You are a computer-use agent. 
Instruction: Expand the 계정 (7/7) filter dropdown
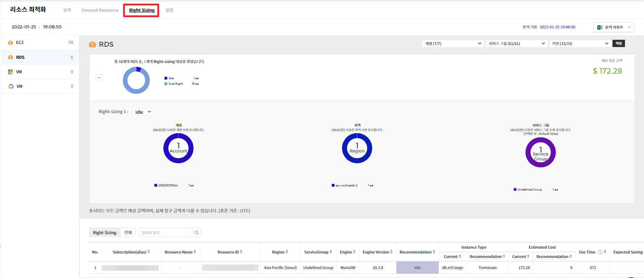(x=453, y=44)
